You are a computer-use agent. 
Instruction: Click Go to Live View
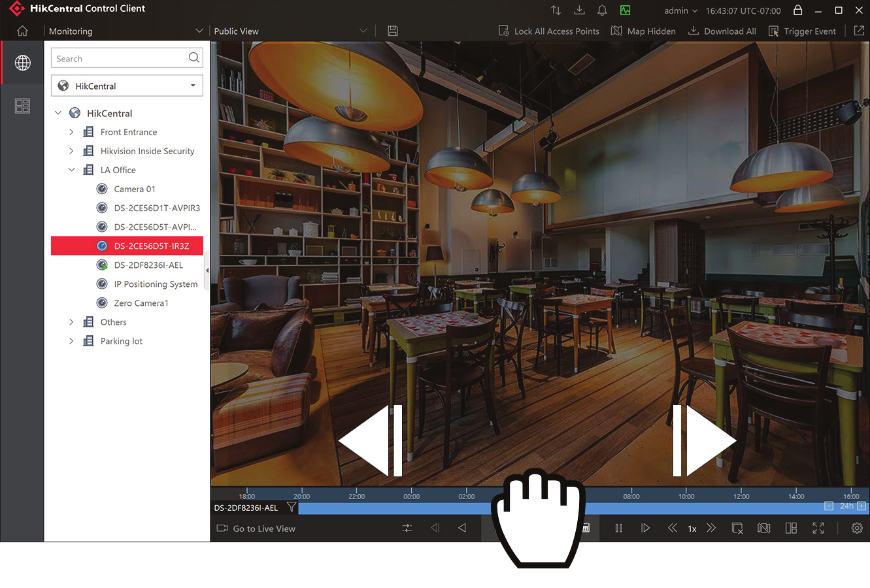[x=256, y=529]
